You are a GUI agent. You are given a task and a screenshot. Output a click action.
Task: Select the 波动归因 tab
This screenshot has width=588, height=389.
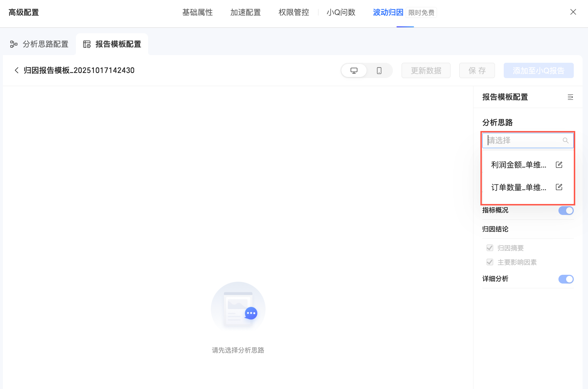click(388, 12)
